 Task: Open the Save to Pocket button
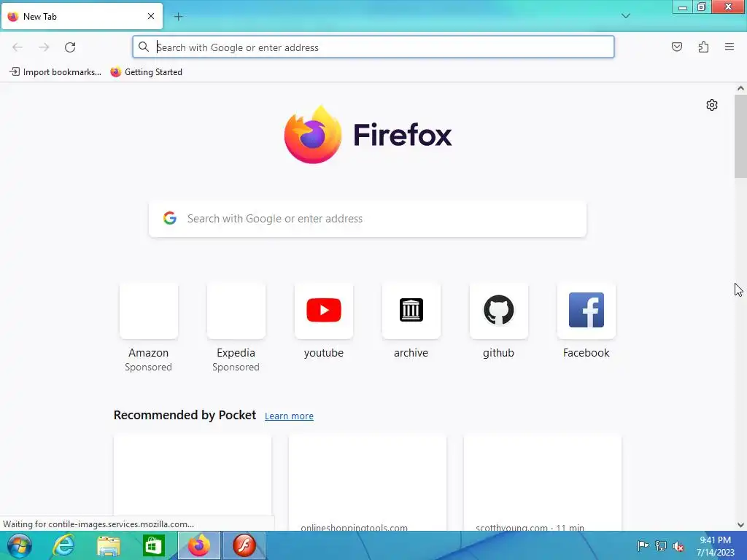tap(676, 47)
